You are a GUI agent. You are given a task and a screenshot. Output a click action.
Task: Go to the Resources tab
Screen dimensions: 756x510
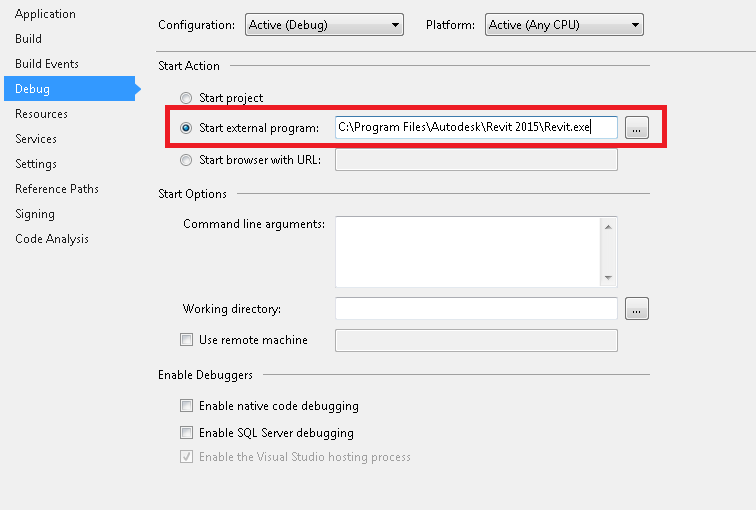pyautogui.click(x=41, y=114)
